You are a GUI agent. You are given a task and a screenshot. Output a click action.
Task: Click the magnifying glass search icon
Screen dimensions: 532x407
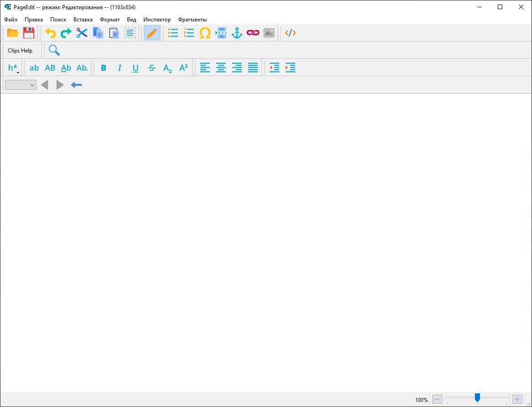tap(54, 50)
